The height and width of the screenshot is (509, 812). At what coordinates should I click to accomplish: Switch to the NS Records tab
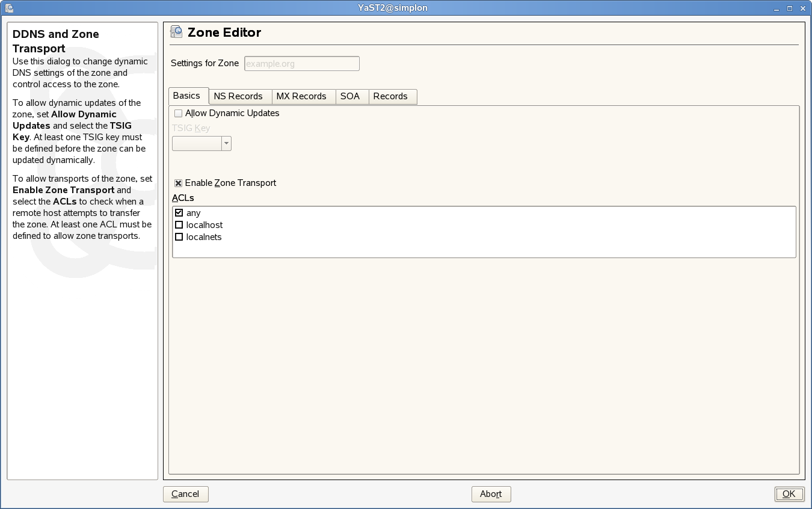point(238,96)
